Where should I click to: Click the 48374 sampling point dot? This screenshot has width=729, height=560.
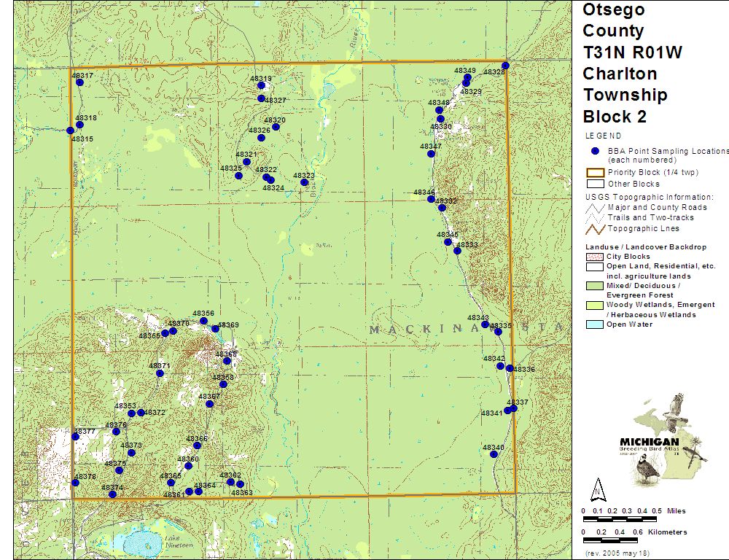[112, 494]
